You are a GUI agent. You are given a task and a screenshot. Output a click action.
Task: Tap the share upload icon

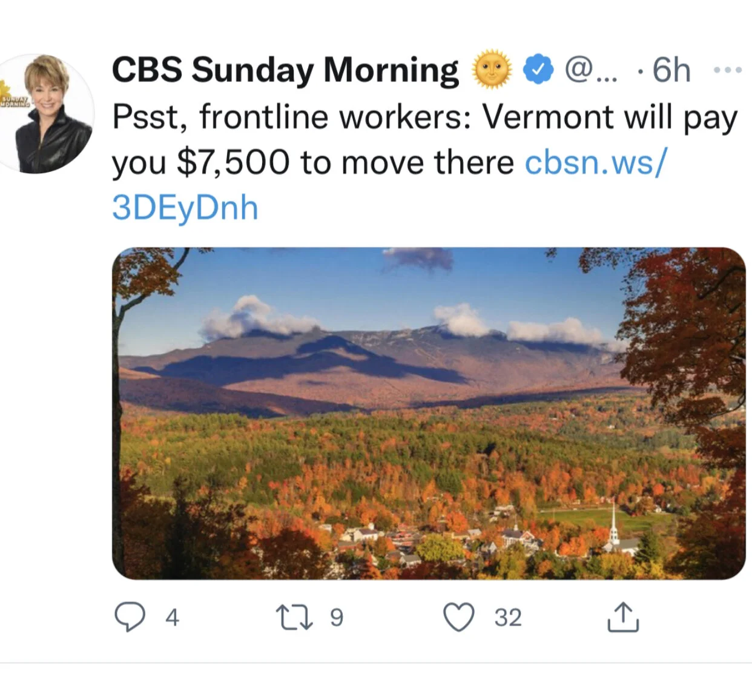[623, 617]
